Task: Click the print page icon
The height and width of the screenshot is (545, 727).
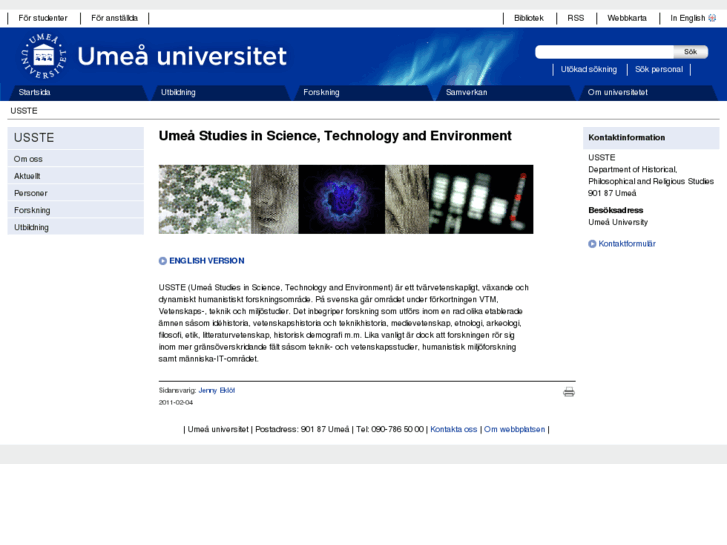Action: pos(569,392)
